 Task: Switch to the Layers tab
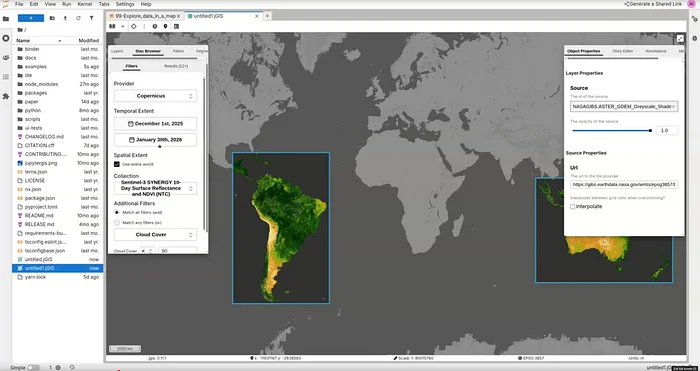117,51
